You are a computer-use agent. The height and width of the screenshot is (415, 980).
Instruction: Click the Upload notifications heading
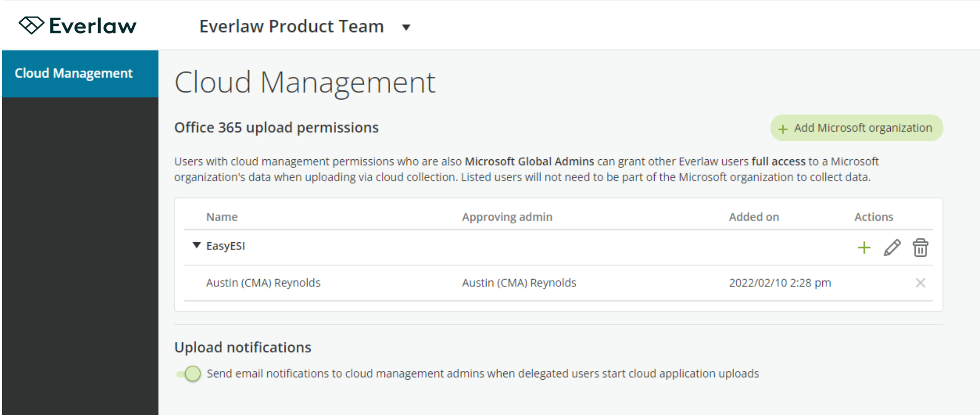[x=243, y=348]
